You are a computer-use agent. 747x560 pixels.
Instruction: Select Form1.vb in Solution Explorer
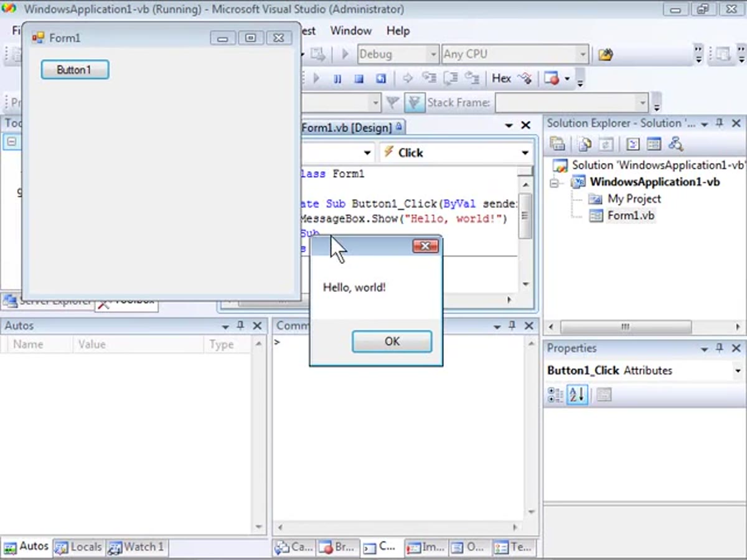[x=631, y=215]
